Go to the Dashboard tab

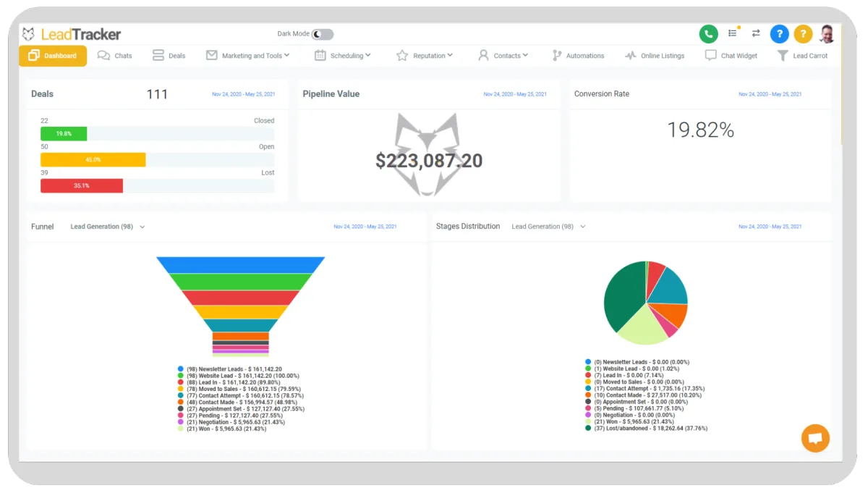(53, 56)
